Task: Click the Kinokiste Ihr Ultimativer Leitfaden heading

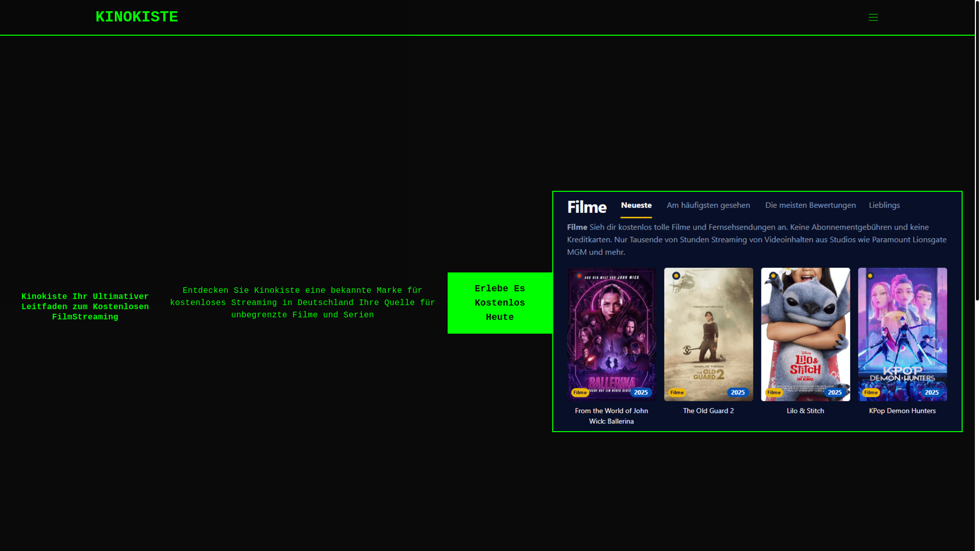Action: (85, 307)
